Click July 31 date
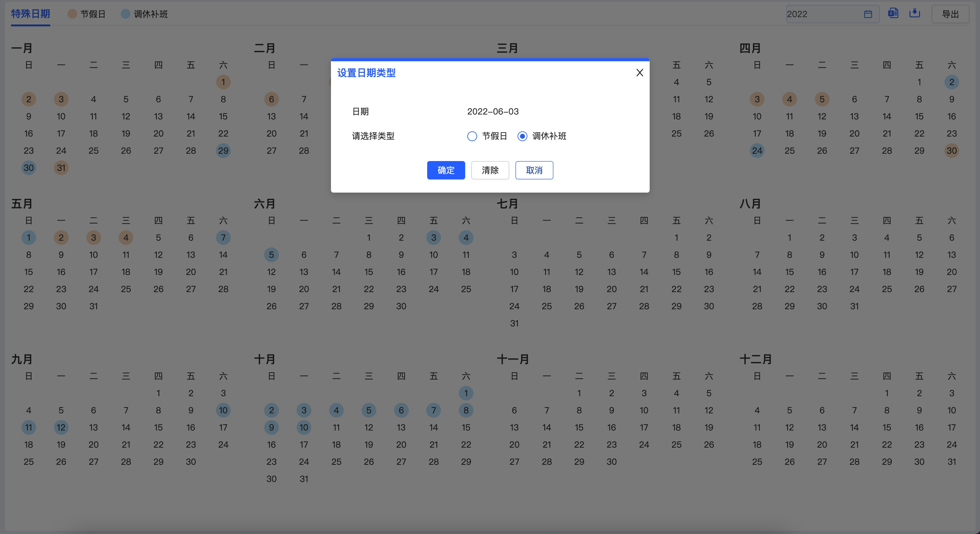Screen dimensions: 980x534 click(x=514, y=323)
